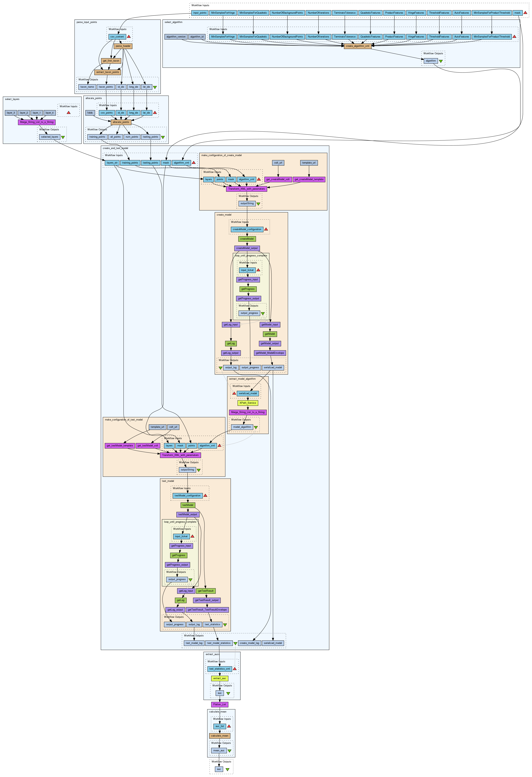Click green triangle next to selected_layers

63,137
